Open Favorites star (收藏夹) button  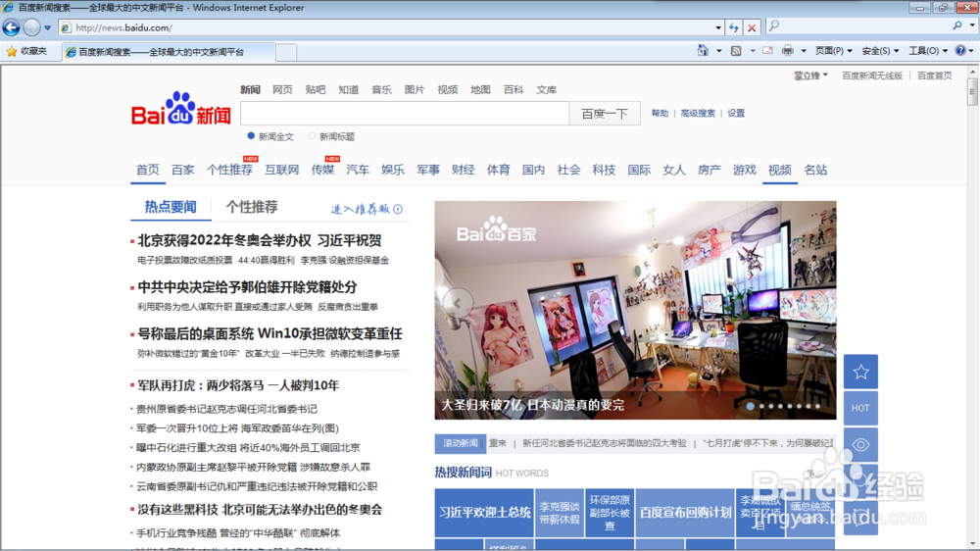click(x=26, y=51)
